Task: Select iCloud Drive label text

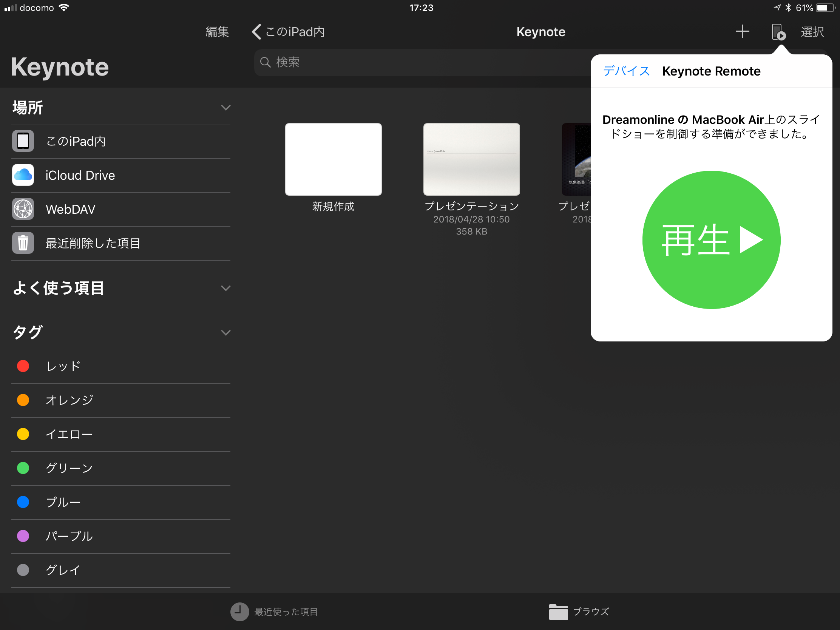Action: pos(80,176)
